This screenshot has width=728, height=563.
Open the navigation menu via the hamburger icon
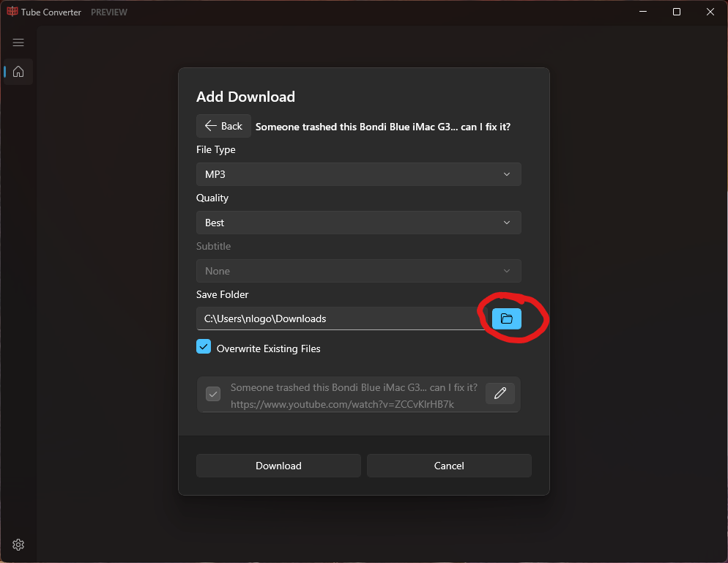[18, 42]
